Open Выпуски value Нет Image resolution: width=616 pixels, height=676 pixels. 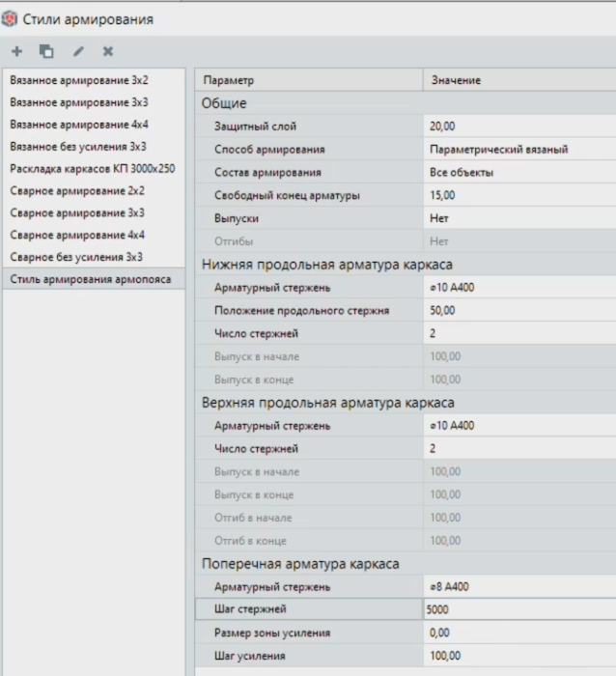519,218
